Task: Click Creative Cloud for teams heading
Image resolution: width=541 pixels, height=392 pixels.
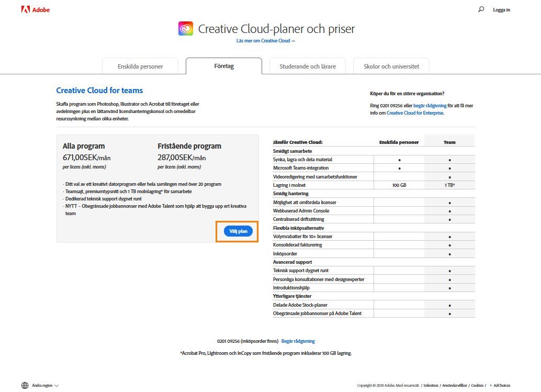Action: [99, 91]
